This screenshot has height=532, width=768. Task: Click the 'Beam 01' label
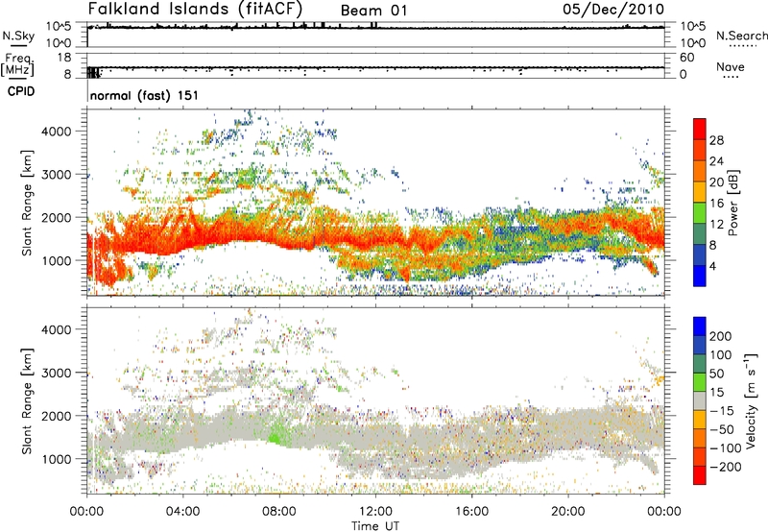point(373,11)
